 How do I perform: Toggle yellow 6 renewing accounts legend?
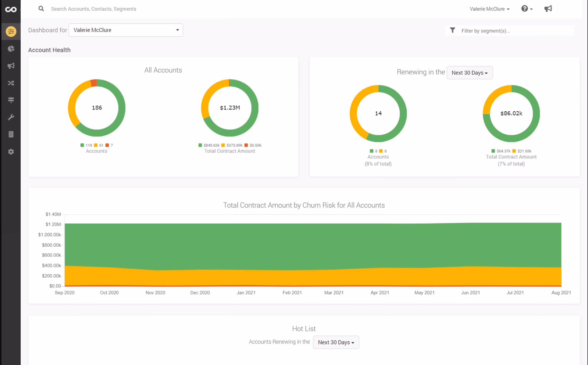tap(383, 151)
